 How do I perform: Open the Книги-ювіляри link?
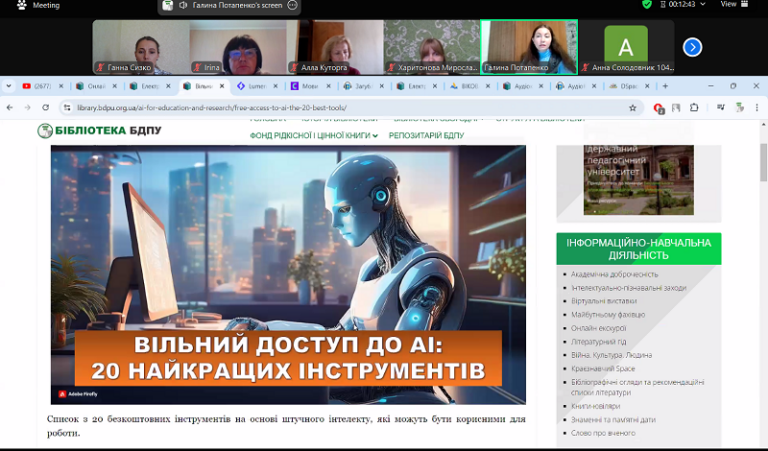click(596, 406)
